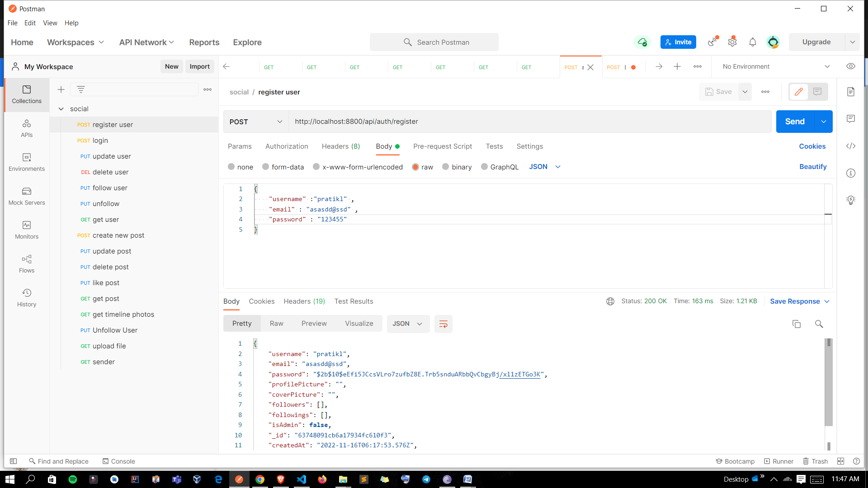Image resolution: width=868 pixels, height=488 pixels.
Task: Open the POST method dropdown
Action: pyautogui.click(x=255, y=122)
